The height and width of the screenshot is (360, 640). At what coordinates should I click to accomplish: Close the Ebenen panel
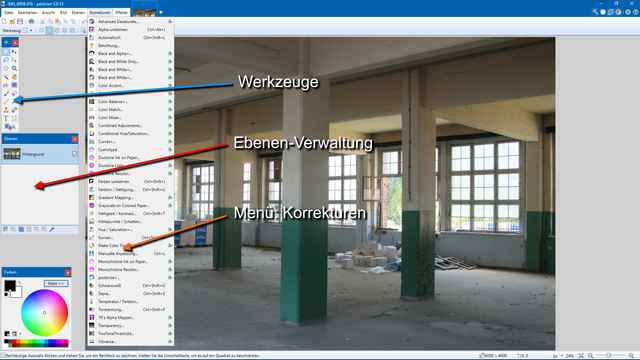[74, 139]
